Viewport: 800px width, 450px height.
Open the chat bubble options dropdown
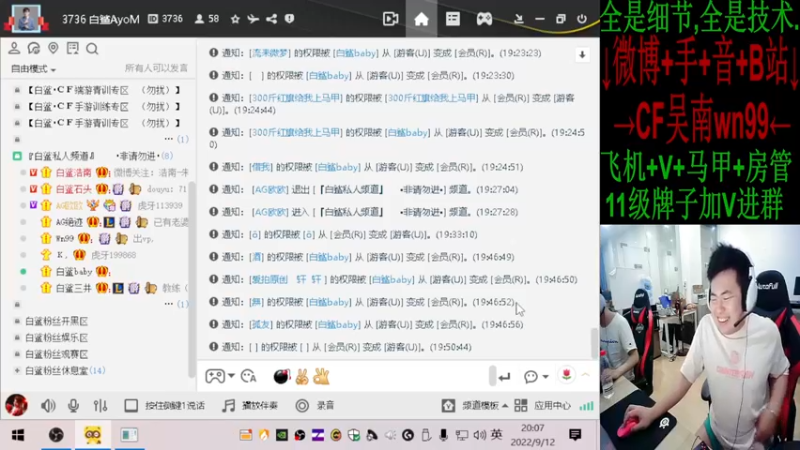tap(536, 377)
